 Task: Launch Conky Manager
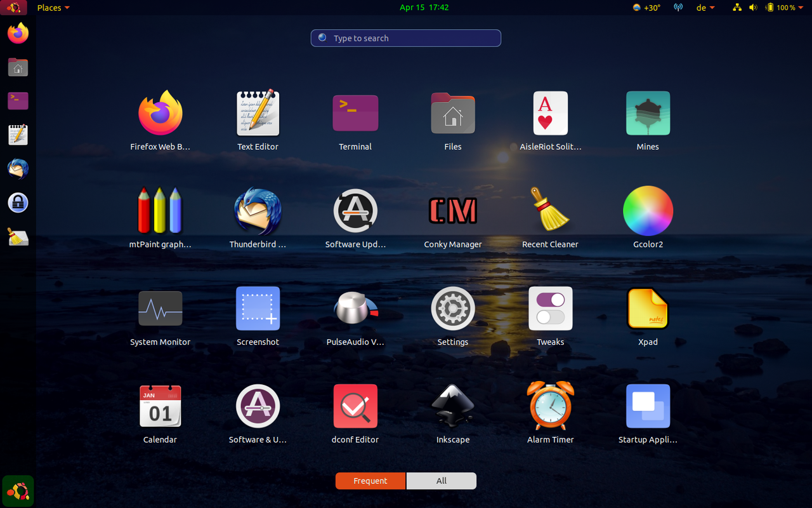pos(452,211)
